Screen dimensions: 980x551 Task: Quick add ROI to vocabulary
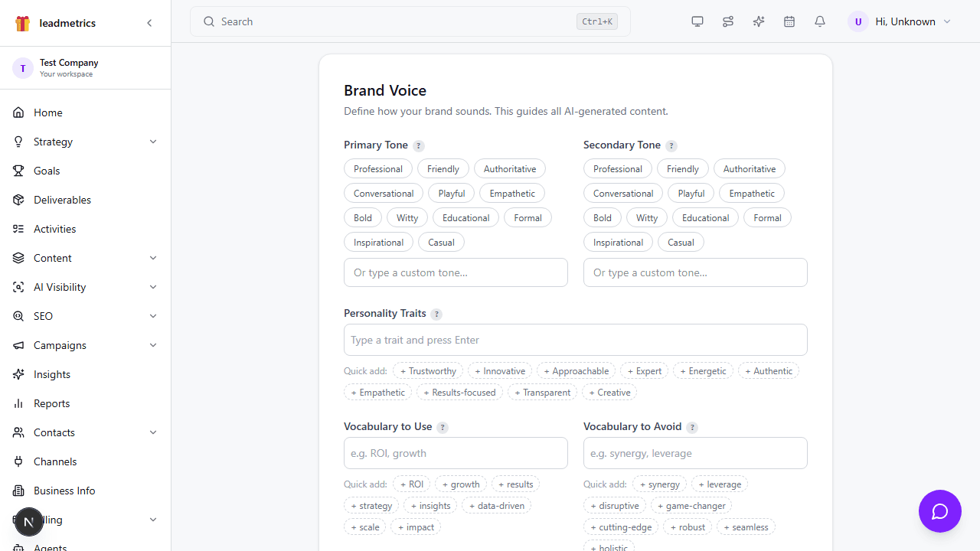point(412,484)
